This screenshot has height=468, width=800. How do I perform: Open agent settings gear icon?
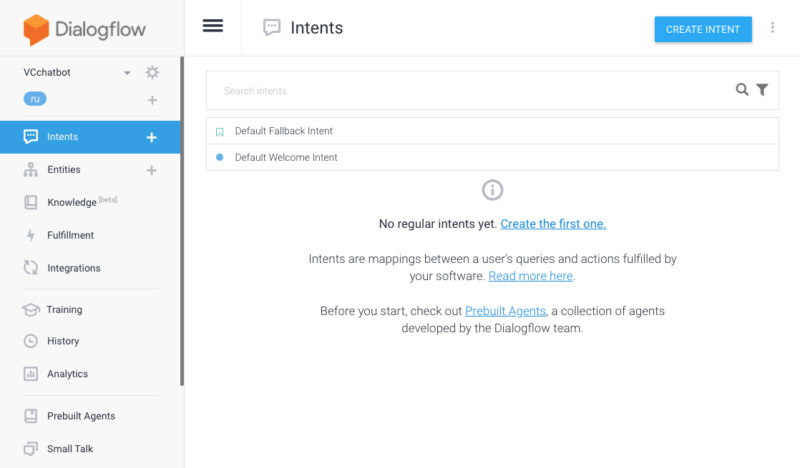pos(152,72)
